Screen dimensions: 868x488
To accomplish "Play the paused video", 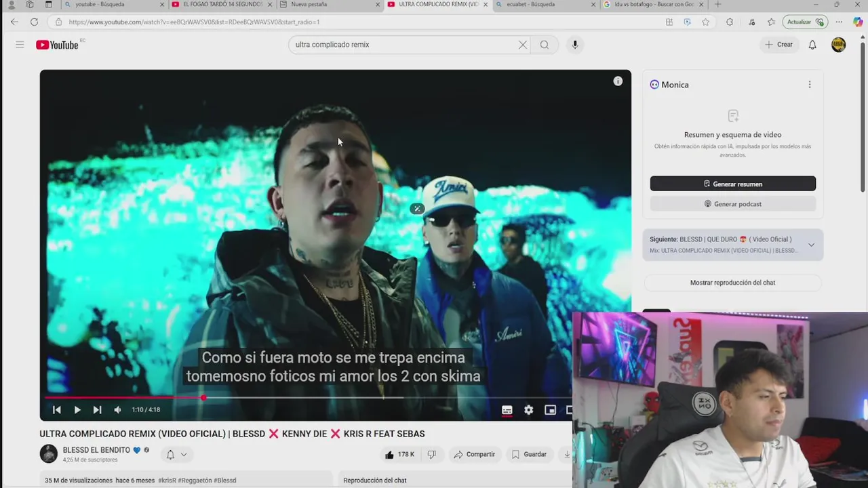I will coord(77,410).
